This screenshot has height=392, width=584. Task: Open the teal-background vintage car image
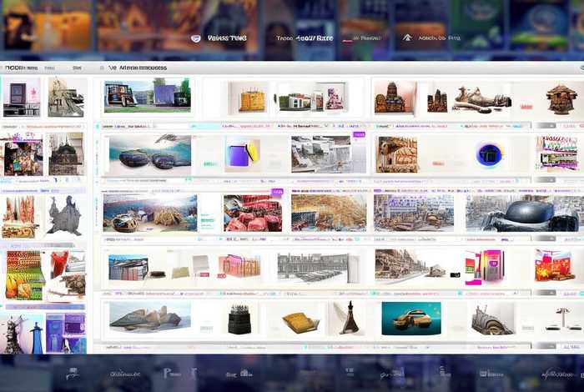pos(410,318)
